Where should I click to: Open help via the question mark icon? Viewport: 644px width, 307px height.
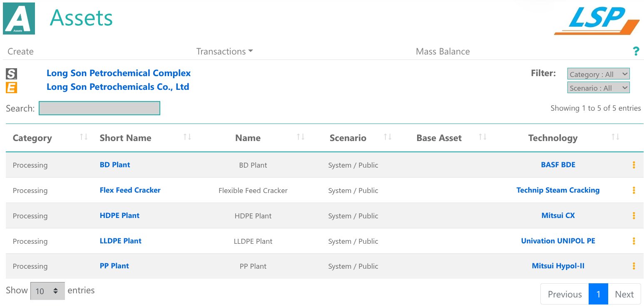[636, 51]
